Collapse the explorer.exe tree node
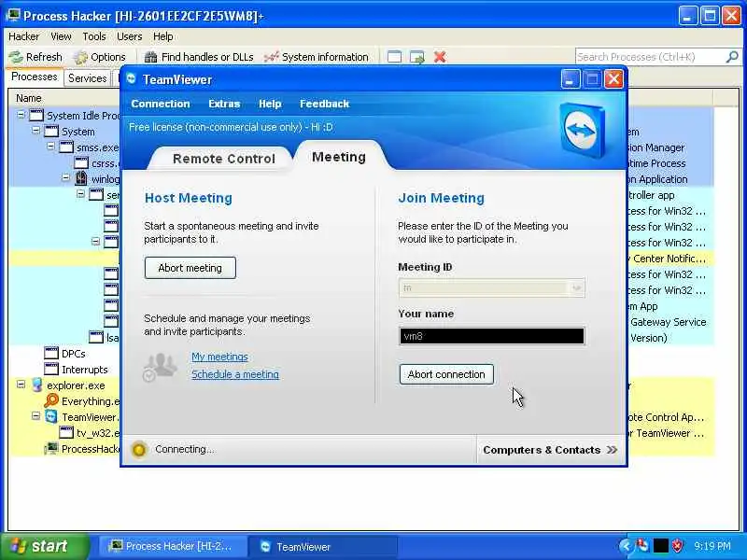Screen dimensions: 747x560 coord(21,384)
